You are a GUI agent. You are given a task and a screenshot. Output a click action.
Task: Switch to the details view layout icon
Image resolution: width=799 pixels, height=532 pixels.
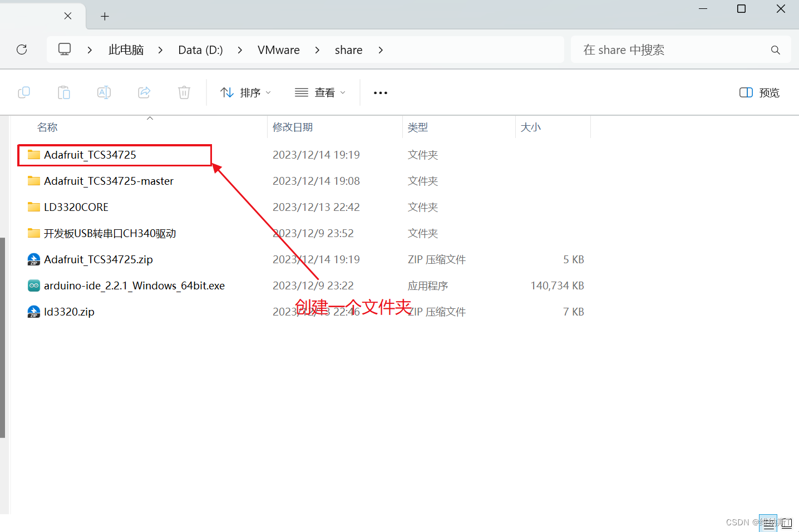768,523
